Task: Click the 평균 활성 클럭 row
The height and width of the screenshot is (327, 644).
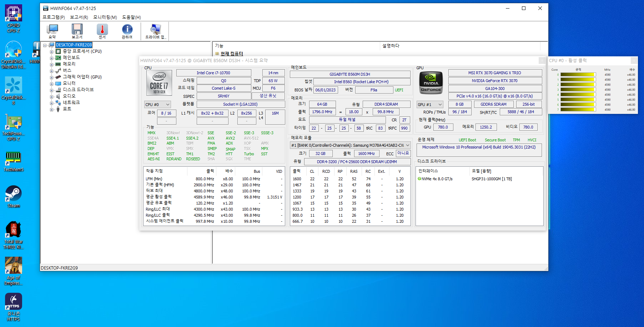Action: pos(214,197)
